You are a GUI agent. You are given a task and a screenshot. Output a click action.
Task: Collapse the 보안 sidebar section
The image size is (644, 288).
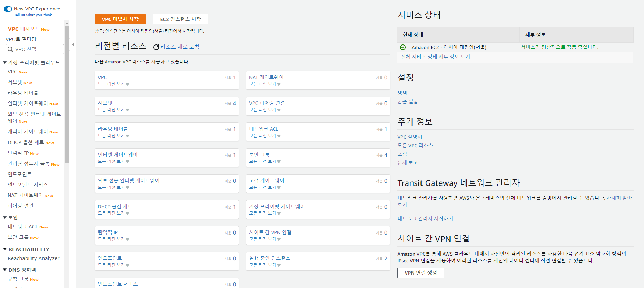click(5, 217)
